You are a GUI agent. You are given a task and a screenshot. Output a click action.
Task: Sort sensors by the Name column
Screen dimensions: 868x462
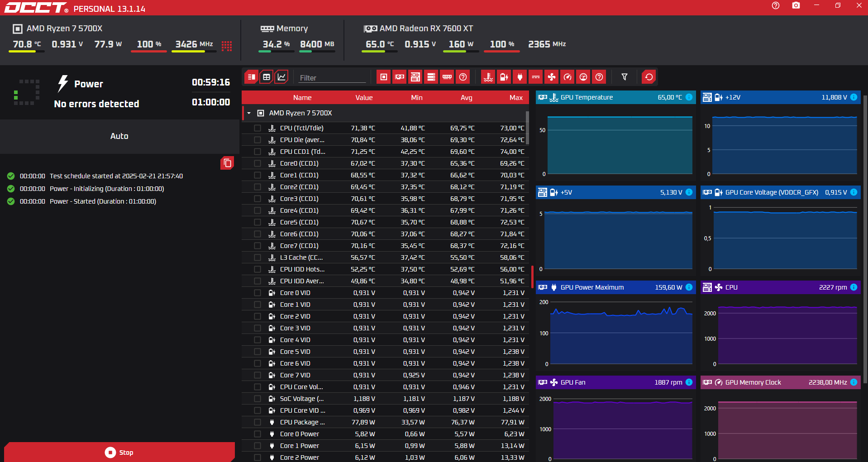pyautogui.click(x=302, y=98)
